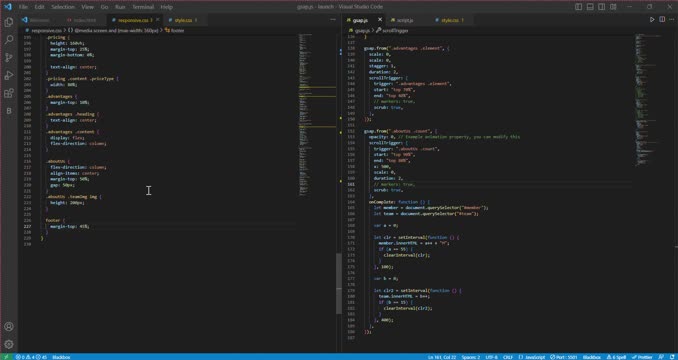Toggle Secondary Side Bar layout icon
The image size is (678, 360).
(601, 7)
